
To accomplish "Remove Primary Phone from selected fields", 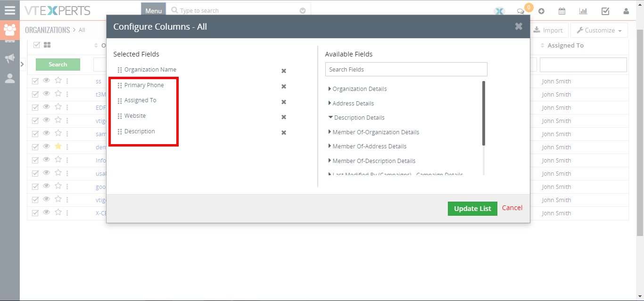I will [284, 86].
